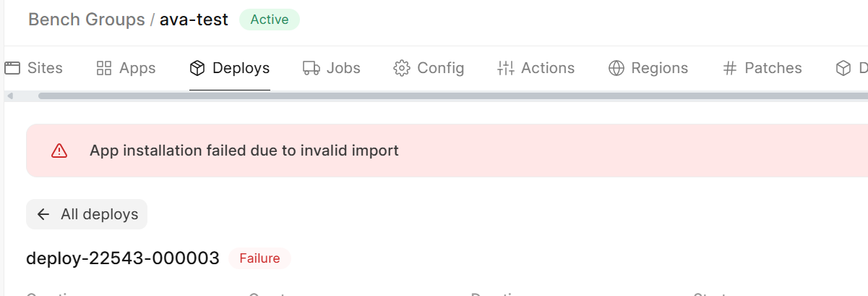Click the Regions globe icon
This screenshot has width=868, height=296.
pos(616,68)
